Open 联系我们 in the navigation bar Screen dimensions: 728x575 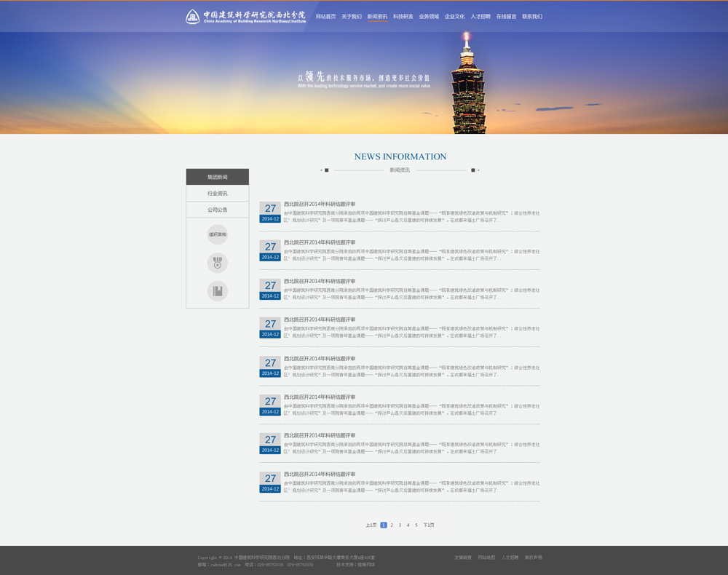(x=532, y=17)
